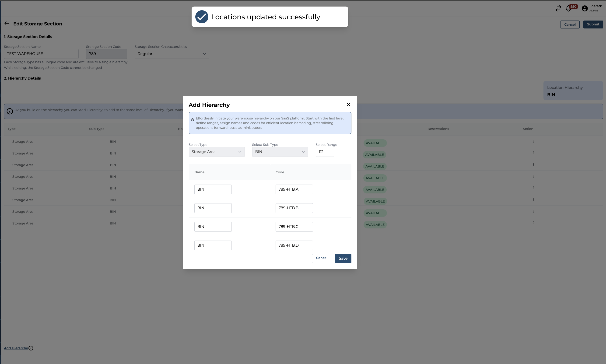The height and width of the screenshot is (364, 606).
Task: Click the code field 789-HTB.A
Action: pos(294,189)
